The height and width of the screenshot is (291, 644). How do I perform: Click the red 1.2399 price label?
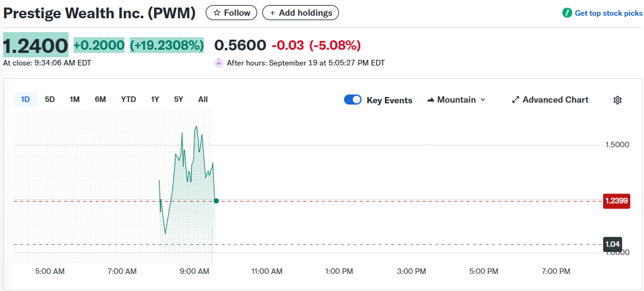(x=616, y=201)
